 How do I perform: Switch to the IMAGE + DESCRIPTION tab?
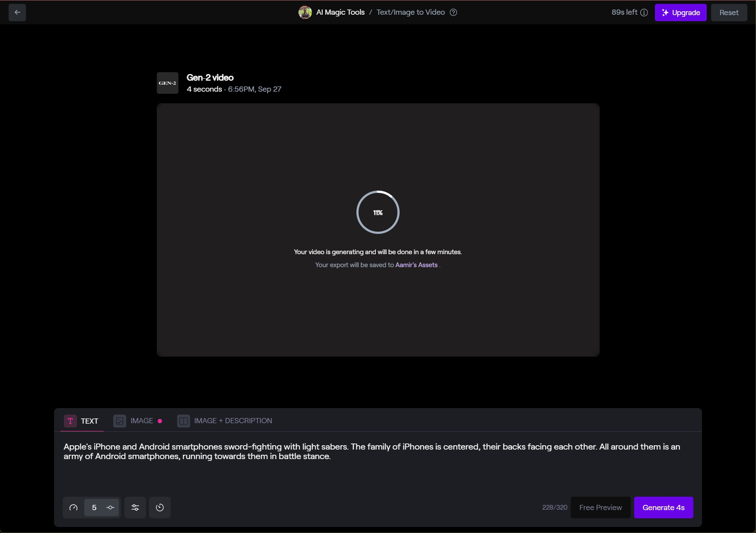pos(225,421)
